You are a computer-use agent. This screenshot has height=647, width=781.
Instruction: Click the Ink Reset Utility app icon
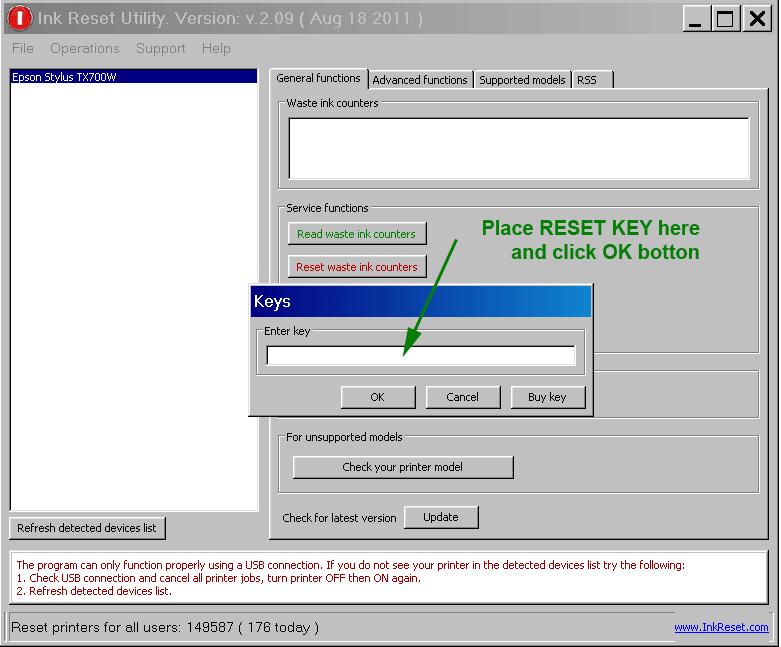pyautogui.click(x=19, y=18)
